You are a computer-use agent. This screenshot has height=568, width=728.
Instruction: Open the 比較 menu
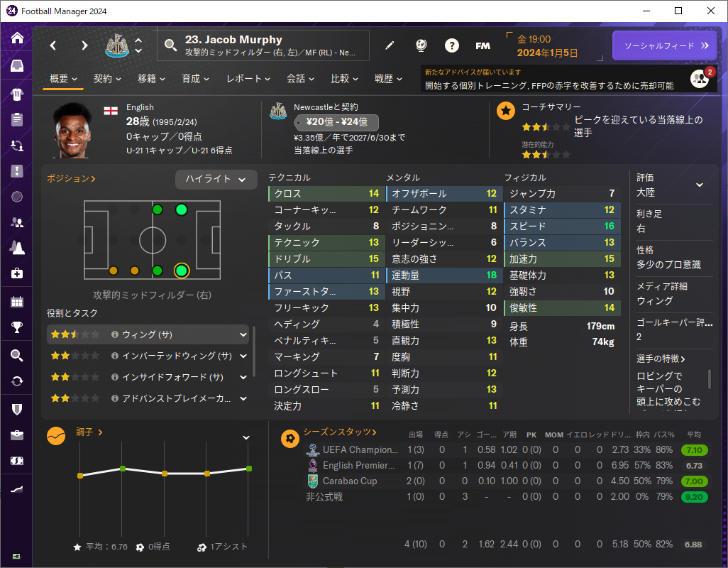coord(345,79)
